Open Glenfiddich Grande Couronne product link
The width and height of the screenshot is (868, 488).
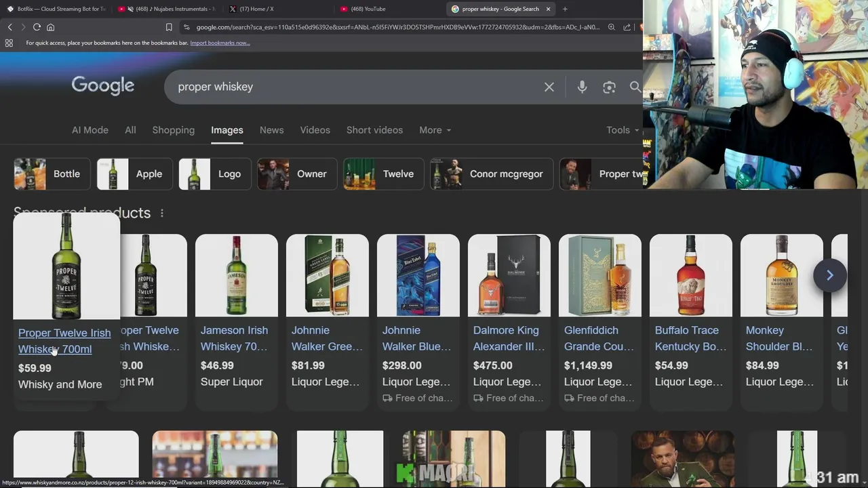(599, 338)
